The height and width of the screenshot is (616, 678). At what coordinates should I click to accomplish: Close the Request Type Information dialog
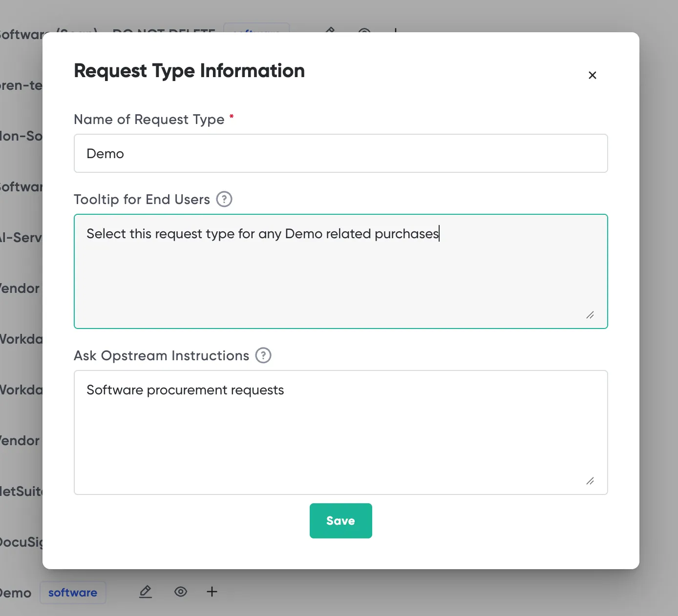coord(593,75)
